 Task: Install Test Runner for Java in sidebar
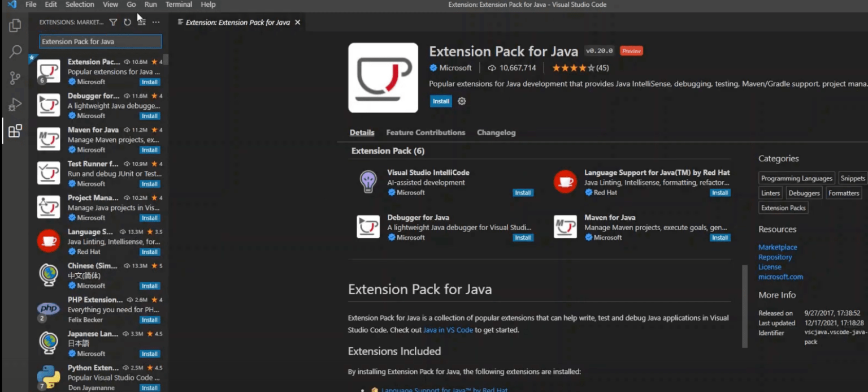[x=150, y=184]
